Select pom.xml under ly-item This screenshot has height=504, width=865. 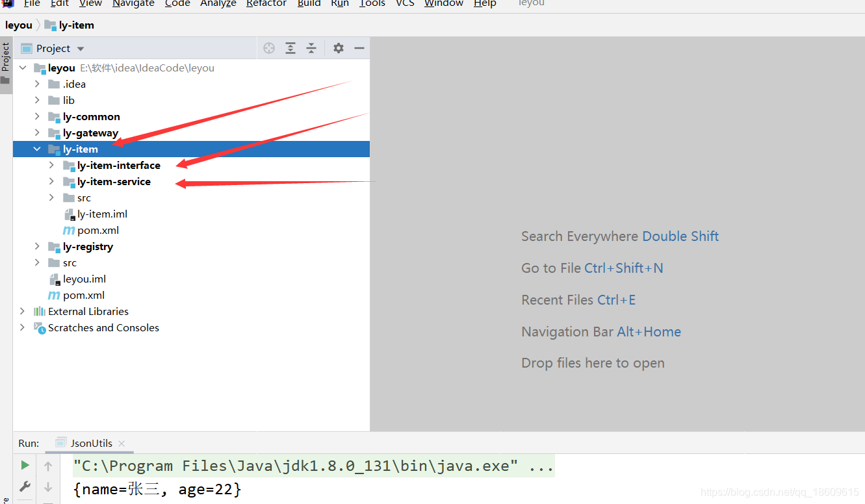[98, 230]
